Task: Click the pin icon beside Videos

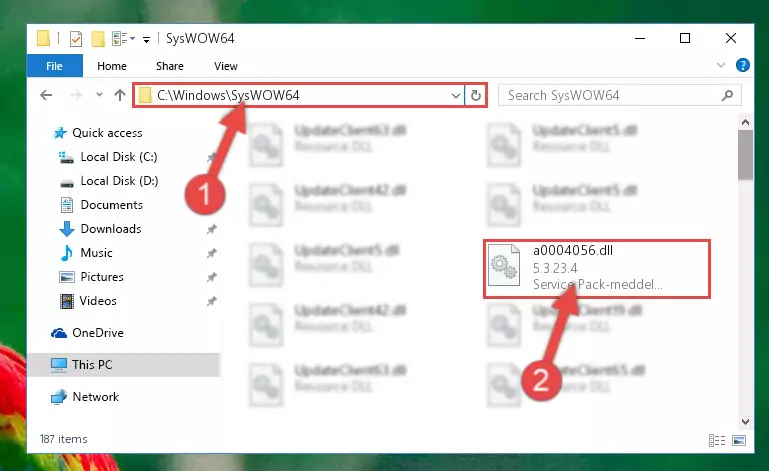Action: pyautogui.click(x=211, y=301)
